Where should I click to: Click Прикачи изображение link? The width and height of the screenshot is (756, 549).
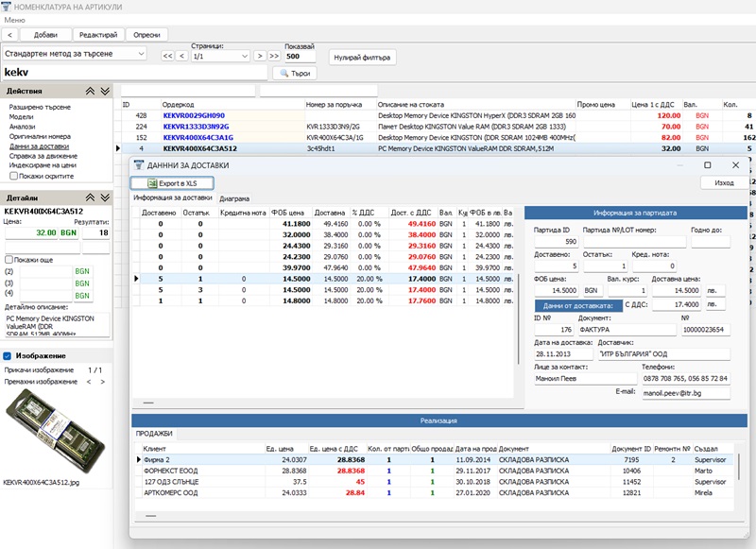point(39,370)
